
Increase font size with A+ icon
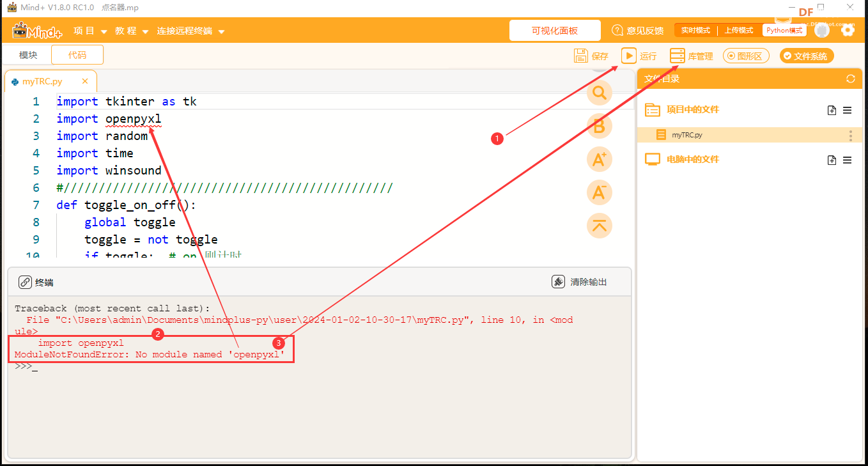(599, 159)
